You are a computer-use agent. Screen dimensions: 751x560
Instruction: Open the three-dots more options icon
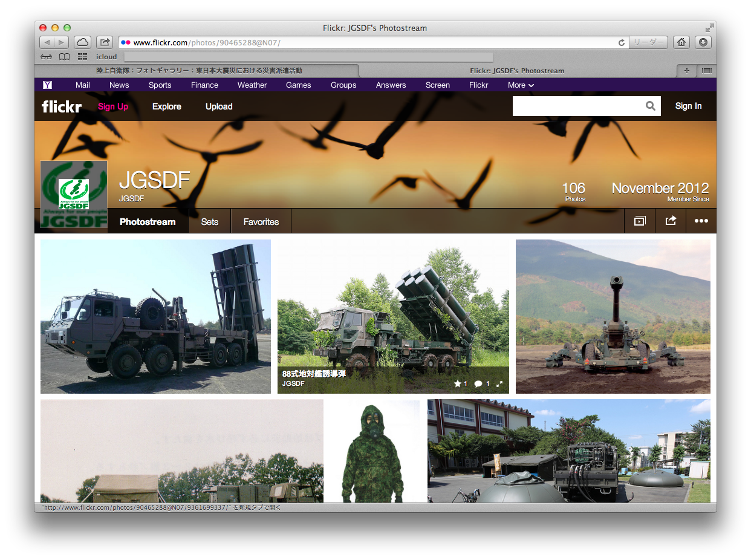[x=701, y=221]
